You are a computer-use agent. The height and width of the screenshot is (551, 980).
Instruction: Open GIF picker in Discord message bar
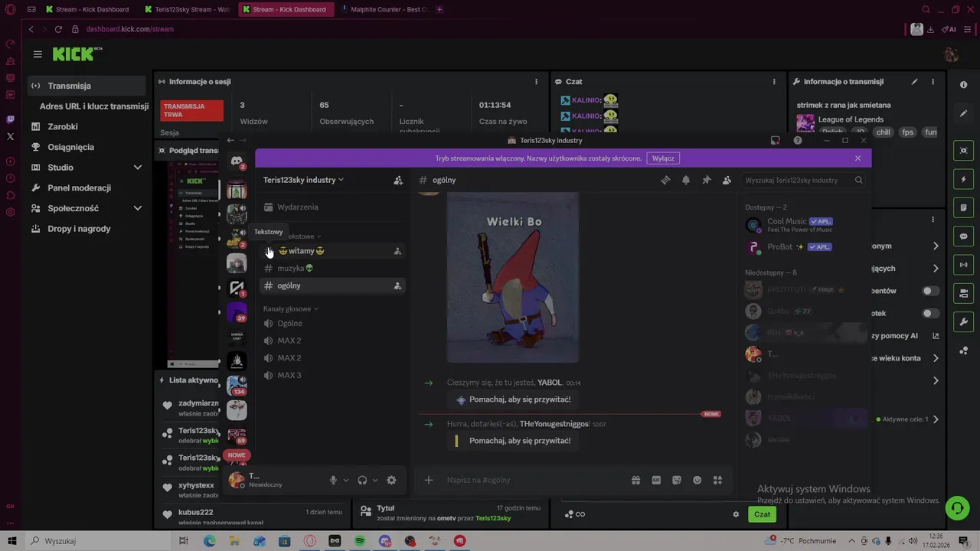tap(656, 481)
